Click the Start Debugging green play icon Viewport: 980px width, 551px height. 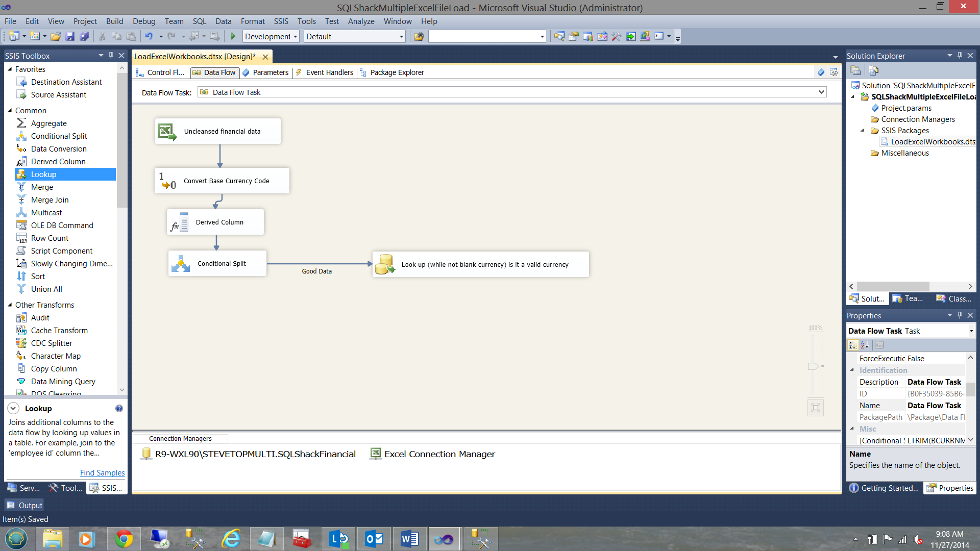click(233, 36)
